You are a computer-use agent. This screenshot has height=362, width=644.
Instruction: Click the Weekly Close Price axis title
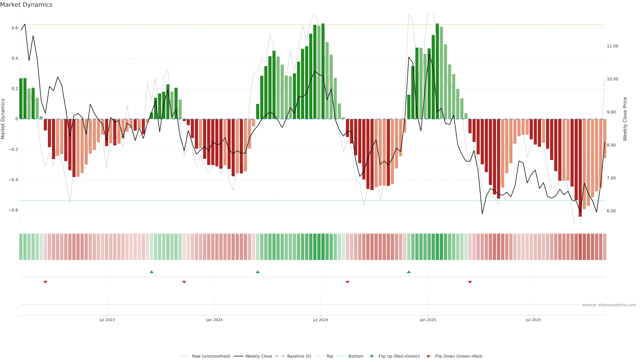point(625,119)
